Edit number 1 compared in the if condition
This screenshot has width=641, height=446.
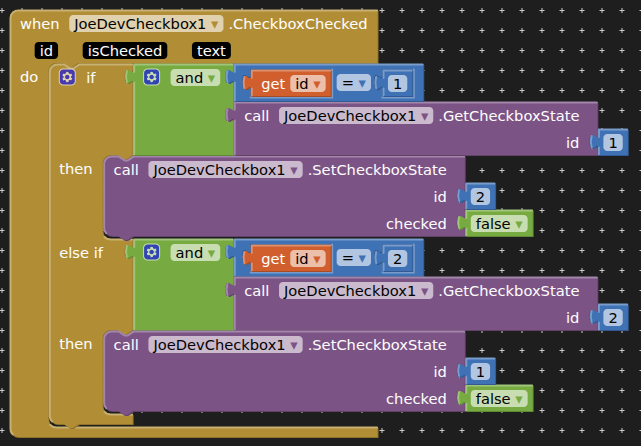coord(398,85)
